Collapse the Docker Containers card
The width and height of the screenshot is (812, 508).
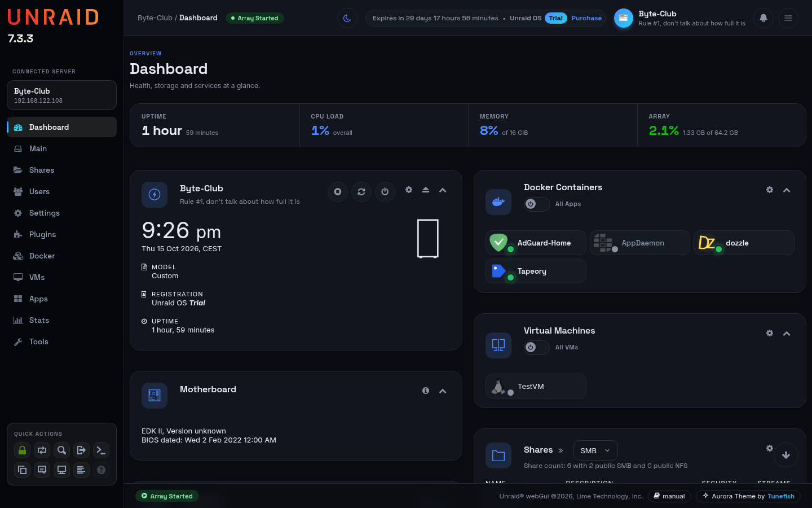click(787, 190)
